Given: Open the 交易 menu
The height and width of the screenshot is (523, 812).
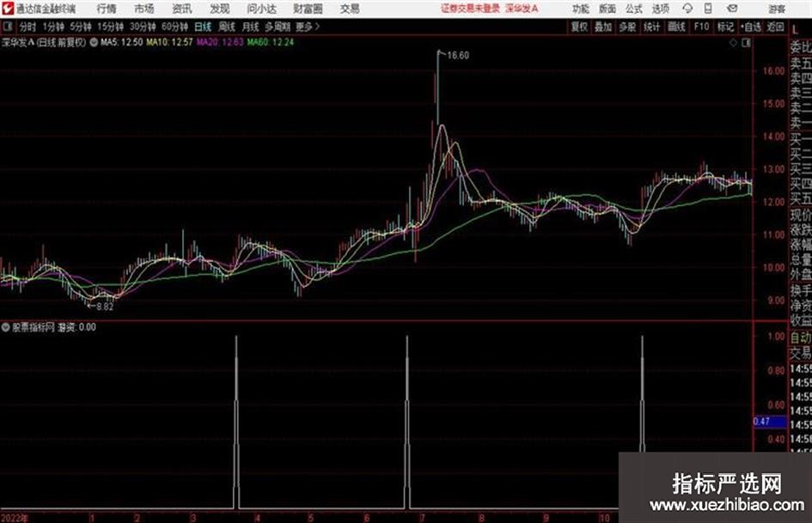Looking at the screenshot, I should [x=350, y=9].
